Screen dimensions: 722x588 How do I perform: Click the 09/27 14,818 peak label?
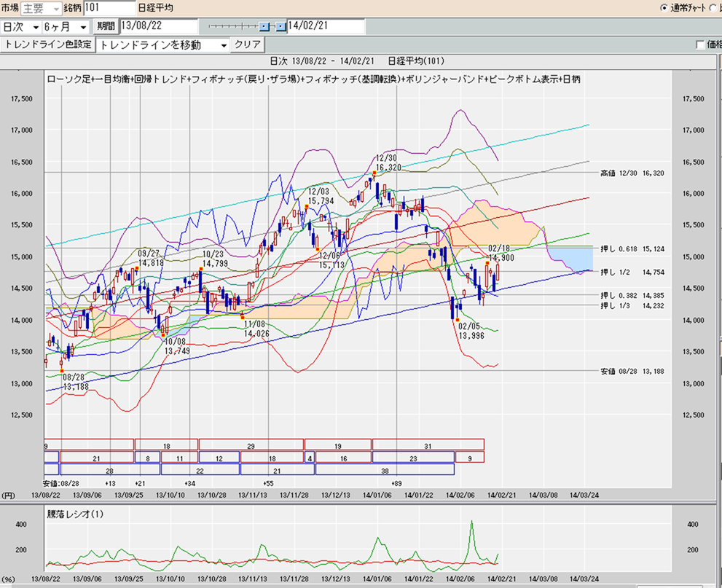[x=151, y=259]
